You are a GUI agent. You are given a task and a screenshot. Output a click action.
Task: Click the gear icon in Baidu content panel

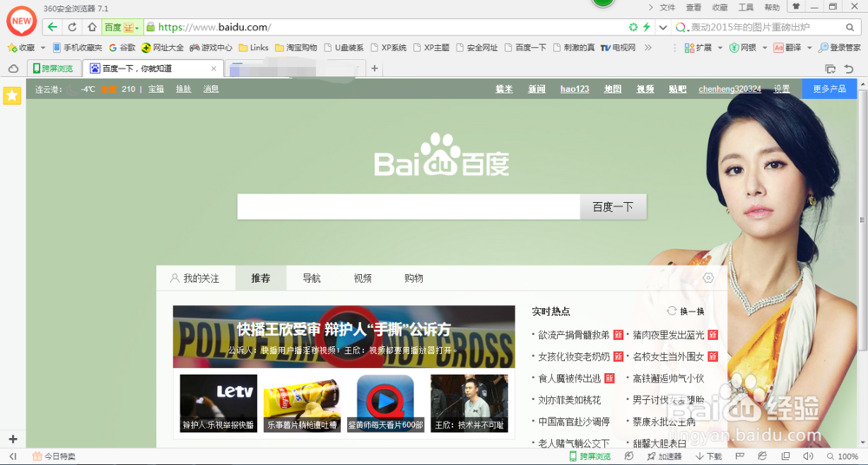(708, 278)
